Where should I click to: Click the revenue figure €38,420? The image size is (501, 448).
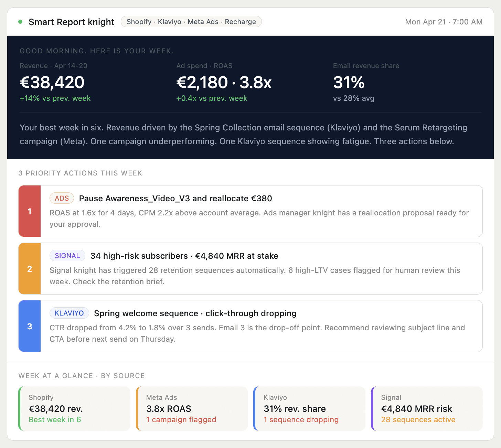pyautogui.click(x=52, y=83)
